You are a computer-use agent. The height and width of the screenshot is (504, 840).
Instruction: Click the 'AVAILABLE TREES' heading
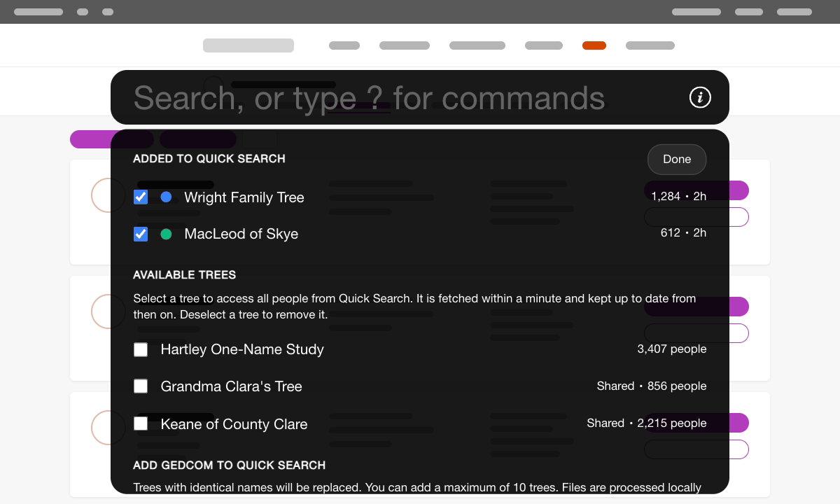pos(185,274)
